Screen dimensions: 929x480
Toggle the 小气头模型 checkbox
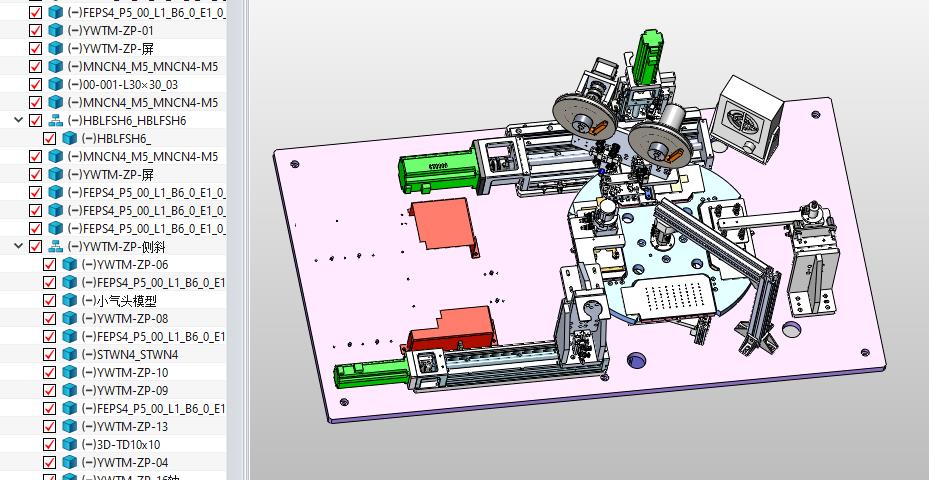pos(50,300)
